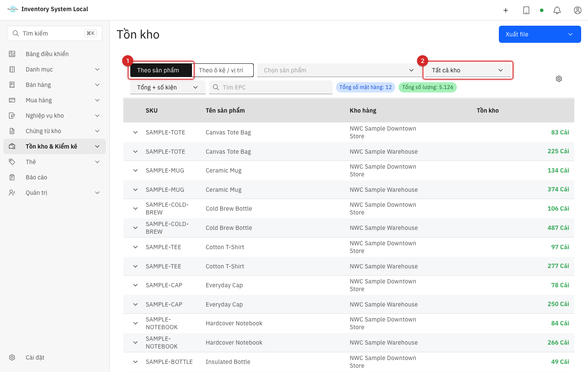Switch to Theo ô kệ / vị trí view
This screenshot has height=372, width=588.
tap(224, 70)
